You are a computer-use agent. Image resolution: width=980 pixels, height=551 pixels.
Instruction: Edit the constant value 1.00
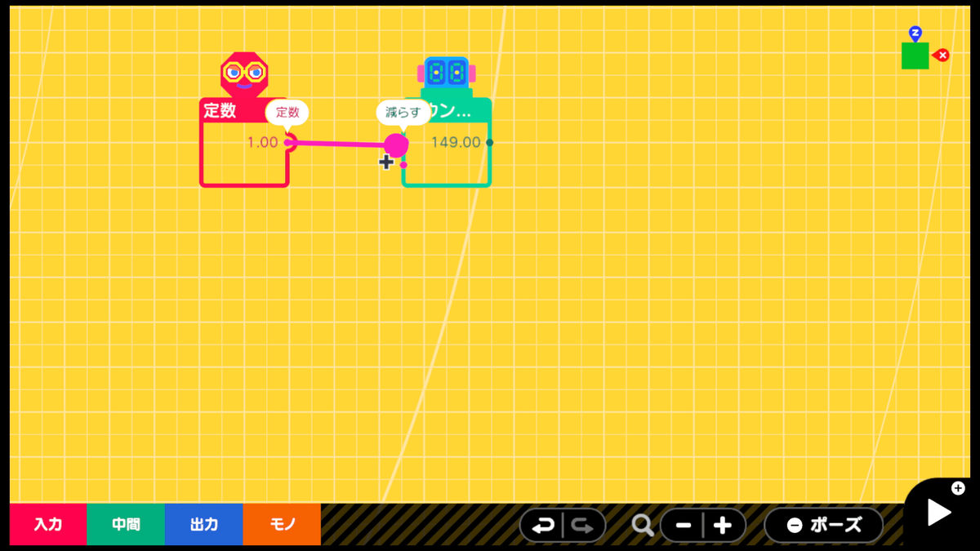(262, 142)
